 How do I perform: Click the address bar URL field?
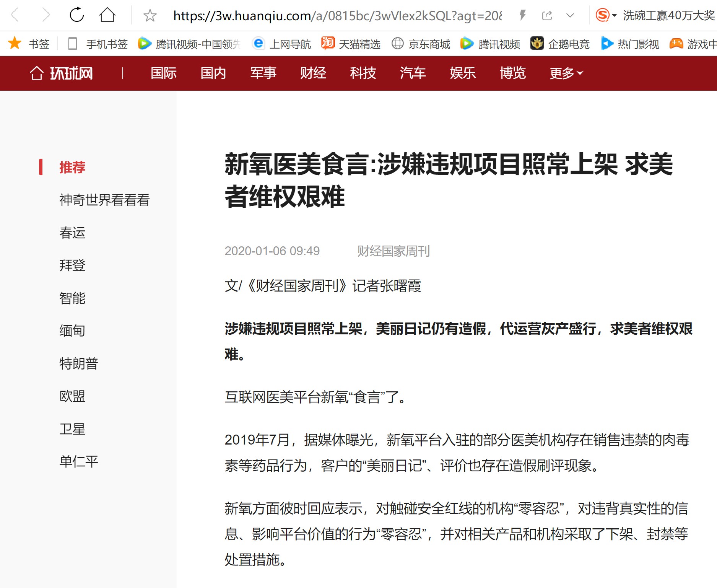[x=337, y=16]
